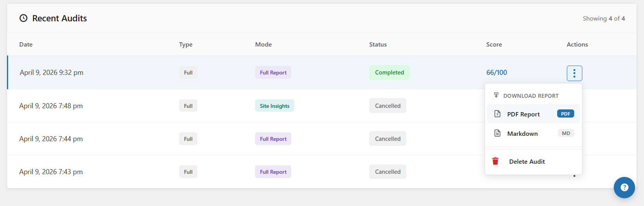Open the three-dot actions menu for the 9:32 pm audit
Screen dimensions: 644x206
click(574, 73)
